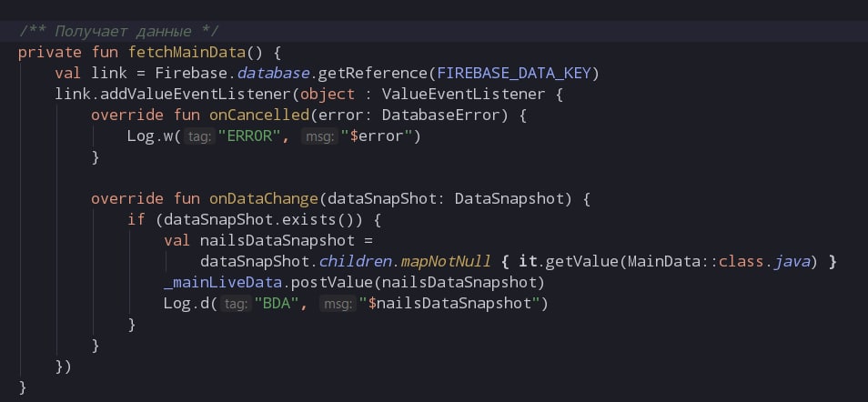Click the "tag:" hint before "BDA"
This screenshot has width=868, height=402.
coord(236,304)
